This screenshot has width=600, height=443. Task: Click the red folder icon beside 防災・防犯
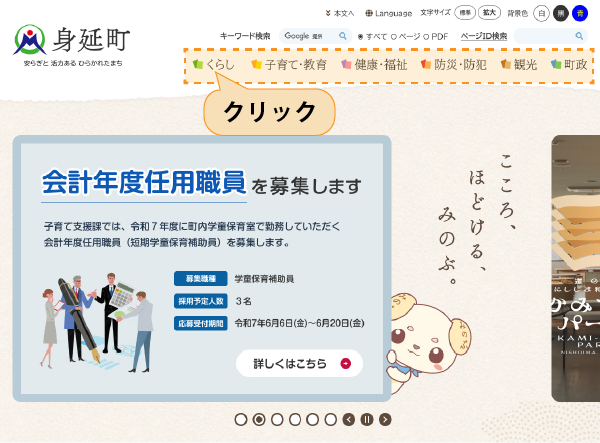[x=426, y=64]
